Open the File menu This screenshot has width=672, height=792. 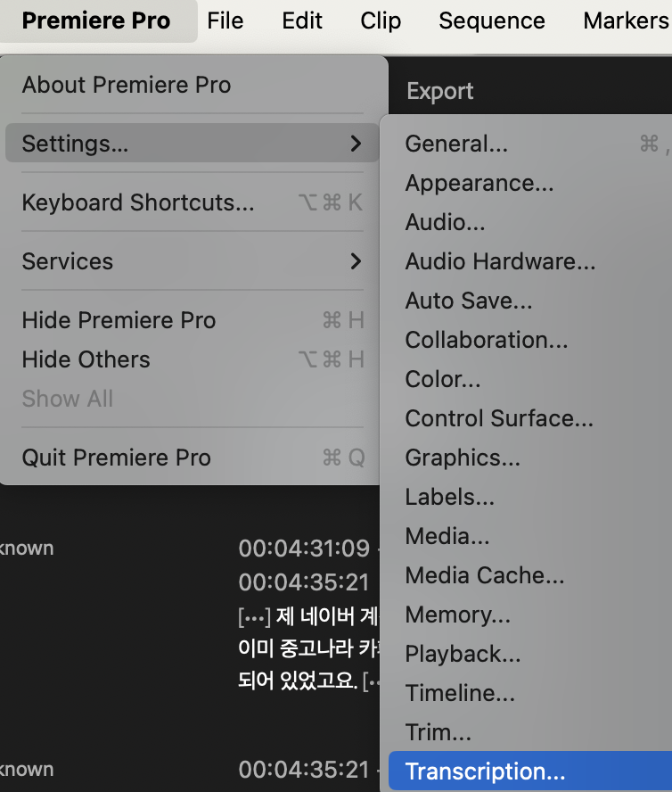click(225, 21)
